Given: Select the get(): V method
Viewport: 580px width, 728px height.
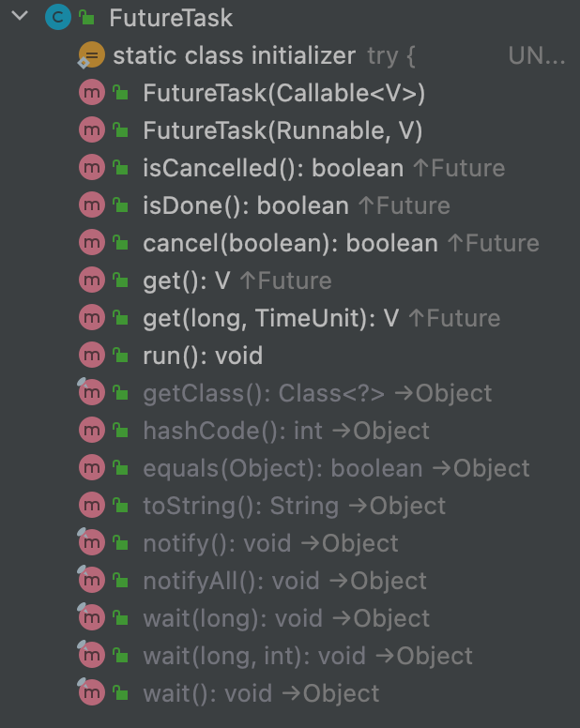Looking at the screenshot, I should click(188, 281).
